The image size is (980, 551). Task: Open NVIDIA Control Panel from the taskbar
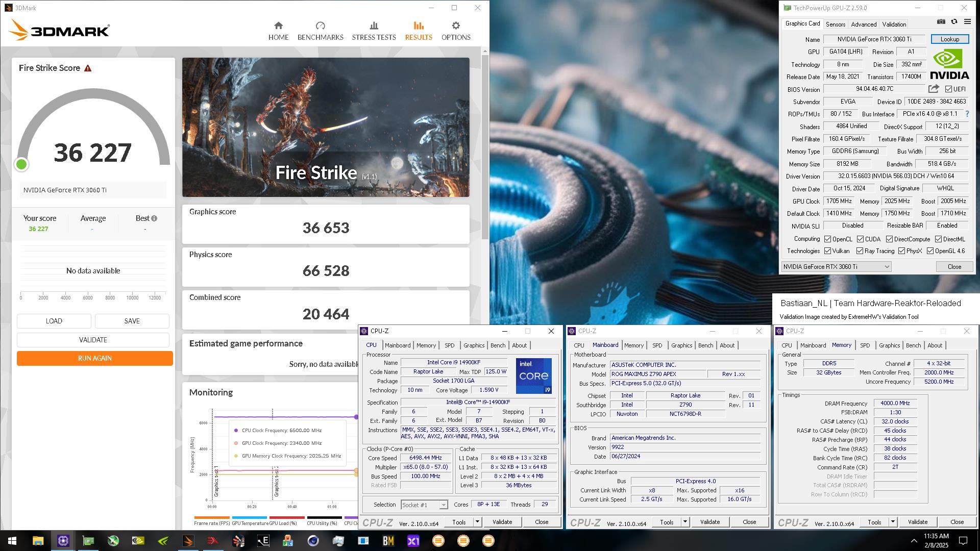click(x=138, y=541)
